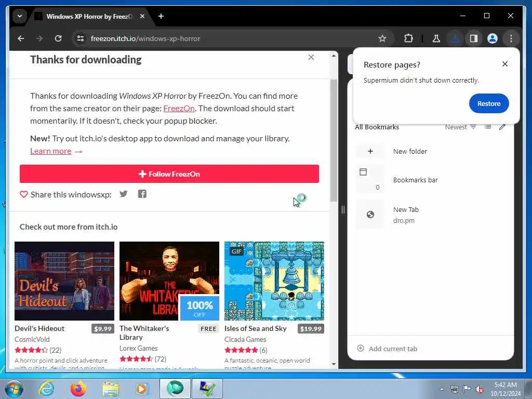Close the Windows XP Horror tab

pyautogui.click(x=142, y=16)
